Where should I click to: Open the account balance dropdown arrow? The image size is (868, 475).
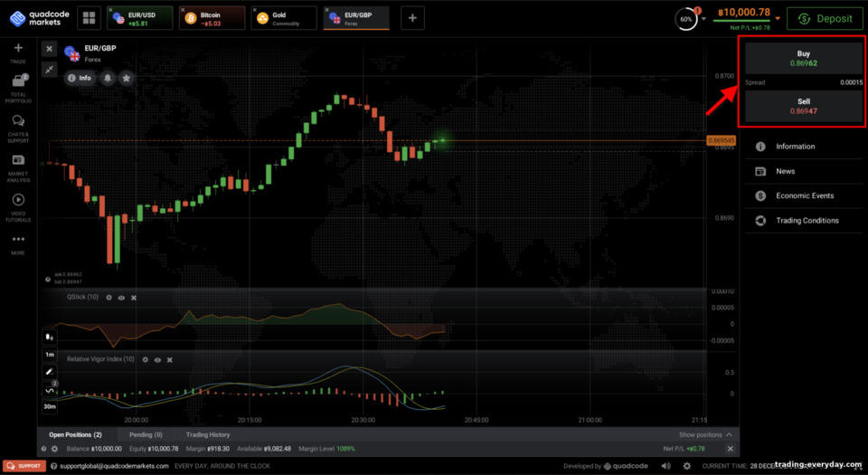(778, 18)
